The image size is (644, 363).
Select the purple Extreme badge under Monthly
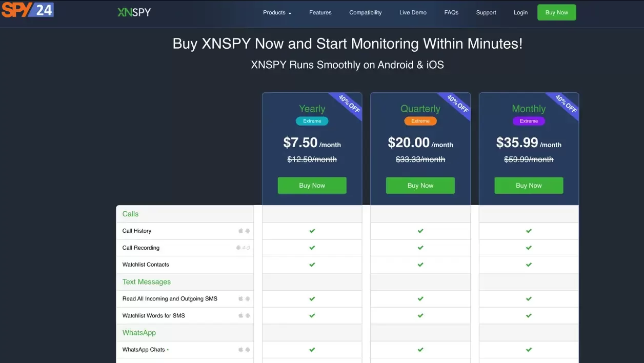(529, 121)
